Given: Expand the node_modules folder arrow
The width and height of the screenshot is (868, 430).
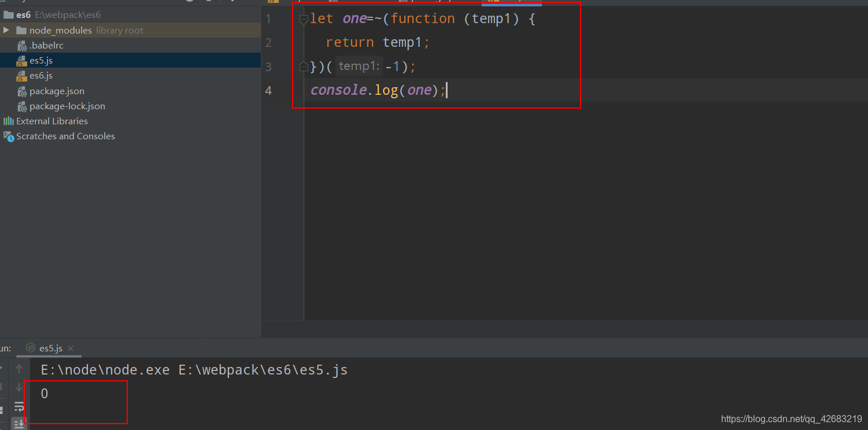Looking at the screenshot, I should pyautogui.click(x=6, y=30).
